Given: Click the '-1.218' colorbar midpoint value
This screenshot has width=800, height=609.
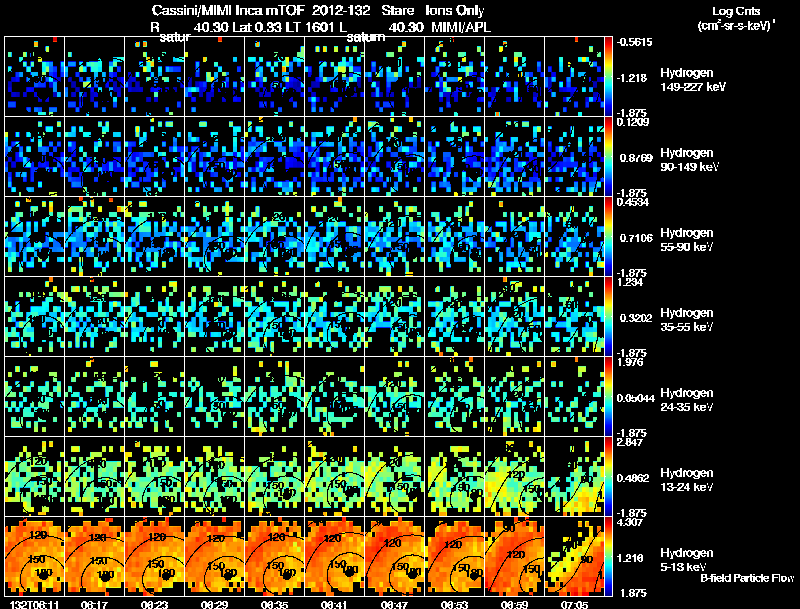Looking at the screenshot, I should pyautogui.click(x=633, y=78).
